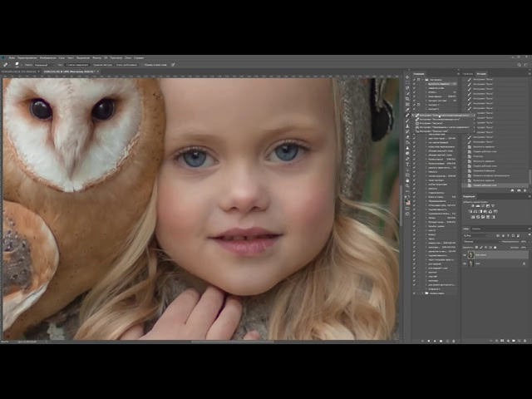Image resolution: width=532 pixels, height=399 pixels.
Task: Open the layer blend mode dropdown
Action: pyautogui.click(x=481, y=242)
